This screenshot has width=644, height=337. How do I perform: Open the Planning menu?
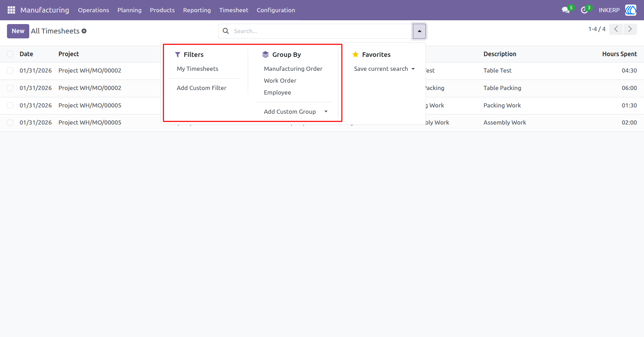tap(129, 10)
